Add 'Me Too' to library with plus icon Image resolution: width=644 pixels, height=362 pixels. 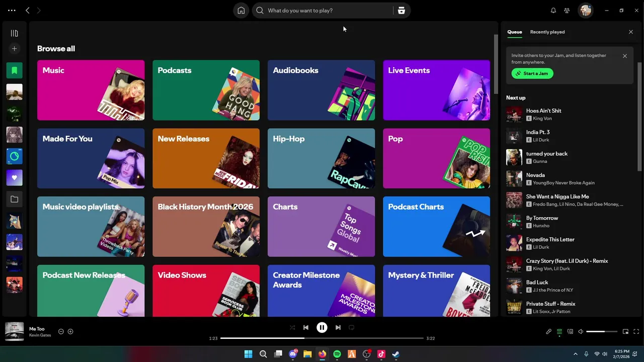coord(70,331)
